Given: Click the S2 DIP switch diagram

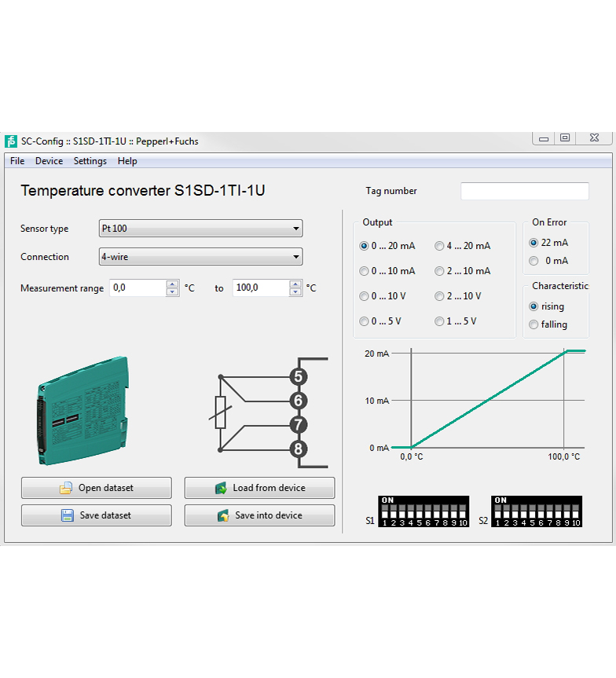Looking at the screenshot, I should click(537, 511).
